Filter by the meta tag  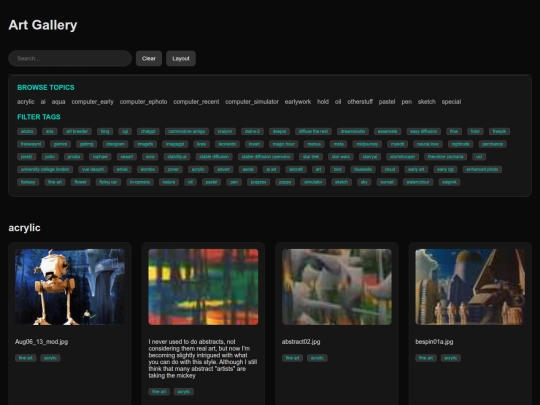(x=339, y=144)
